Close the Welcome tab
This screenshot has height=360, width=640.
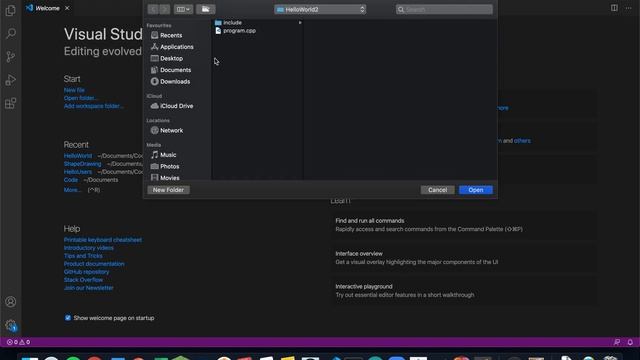67,8
